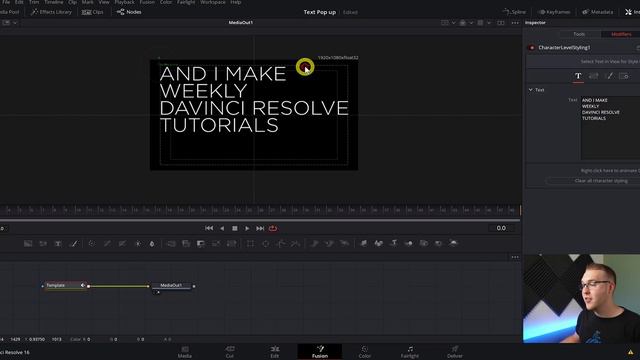This screenshot has height=360, width=640.
Task: Add a Merge 3D node from the toolbar
Action: click(409, 244)
